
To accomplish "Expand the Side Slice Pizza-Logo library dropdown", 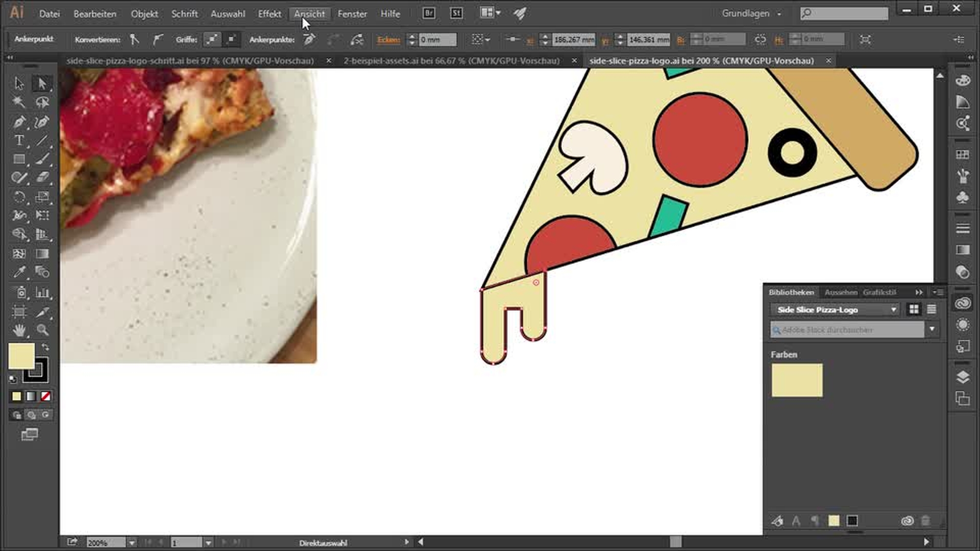I will tap(893, 310).
